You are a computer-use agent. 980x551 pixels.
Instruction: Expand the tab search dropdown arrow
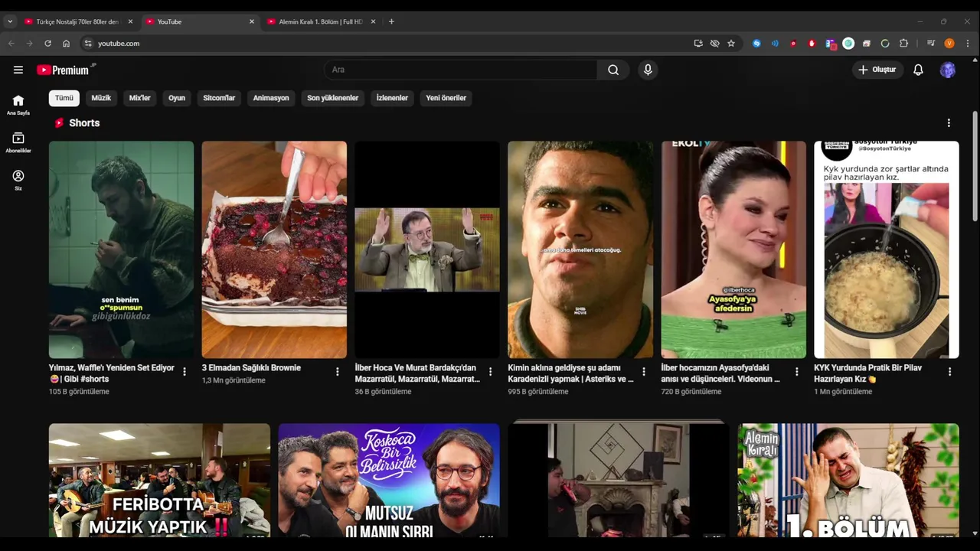[9, 21]
